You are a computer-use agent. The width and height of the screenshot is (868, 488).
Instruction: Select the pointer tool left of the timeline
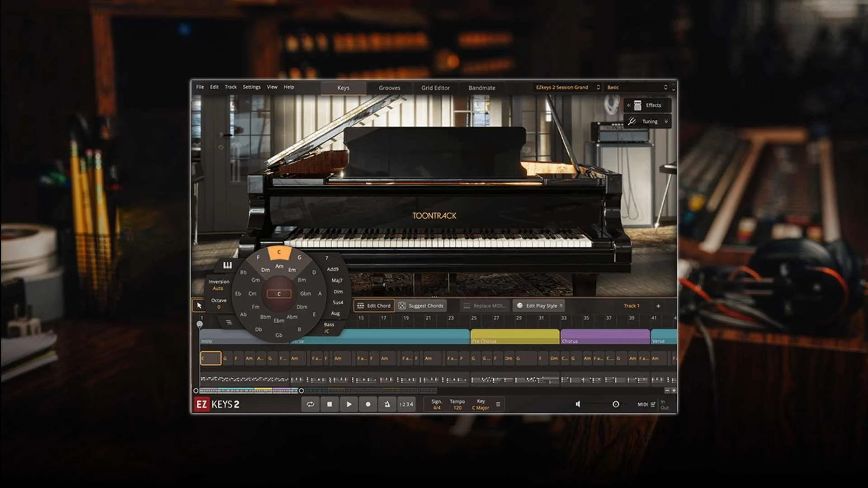(199, 305)
